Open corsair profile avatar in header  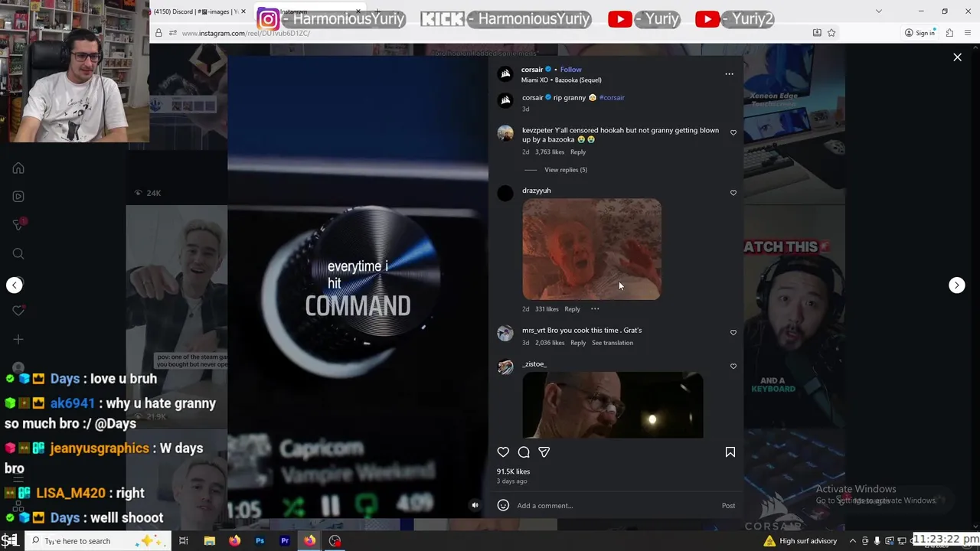pos(505,73)
